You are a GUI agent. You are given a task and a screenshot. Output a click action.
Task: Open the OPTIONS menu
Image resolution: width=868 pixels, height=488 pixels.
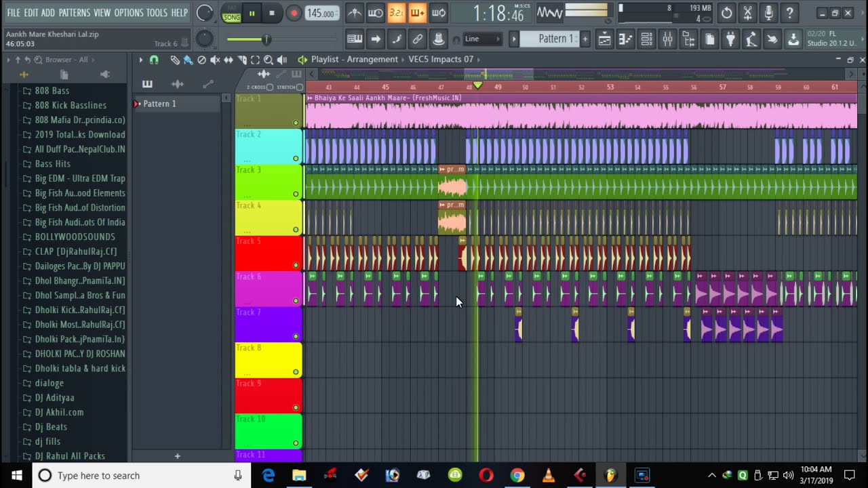129,13
